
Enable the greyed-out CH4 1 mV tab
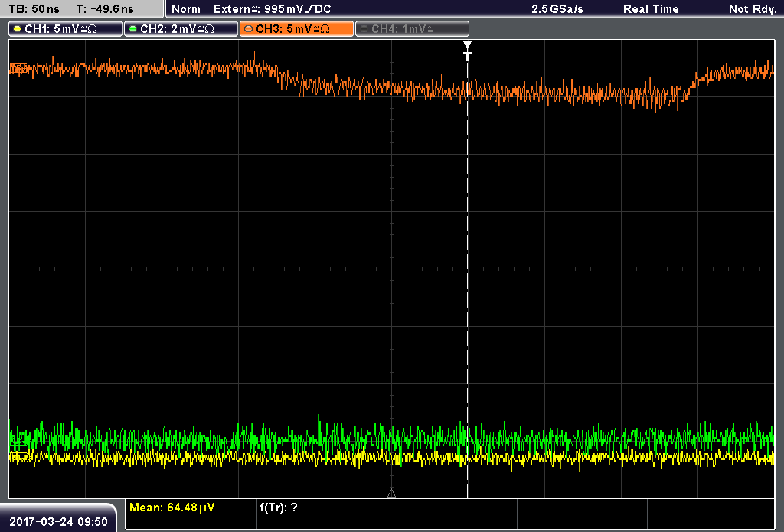412,29
